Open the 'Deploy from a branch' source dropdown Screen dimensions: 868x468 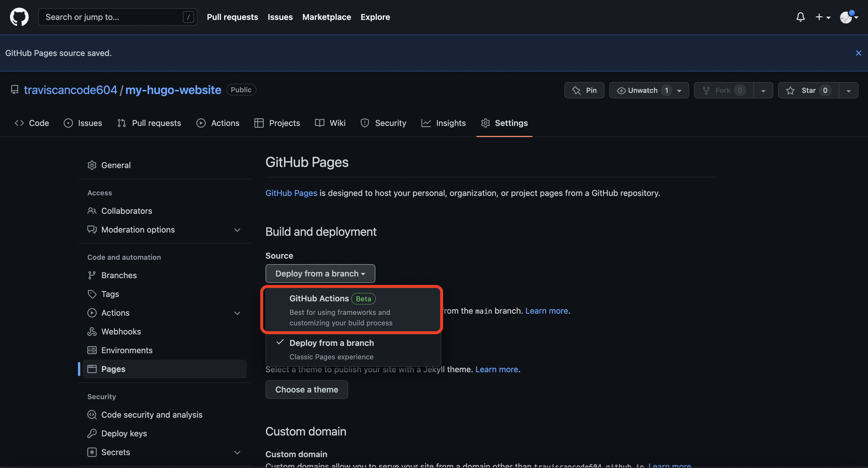(x=320, y=274)
